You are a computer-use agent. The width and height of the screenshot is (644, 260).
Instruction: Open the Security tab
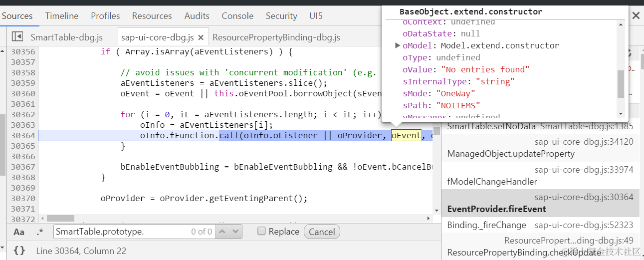281,16
